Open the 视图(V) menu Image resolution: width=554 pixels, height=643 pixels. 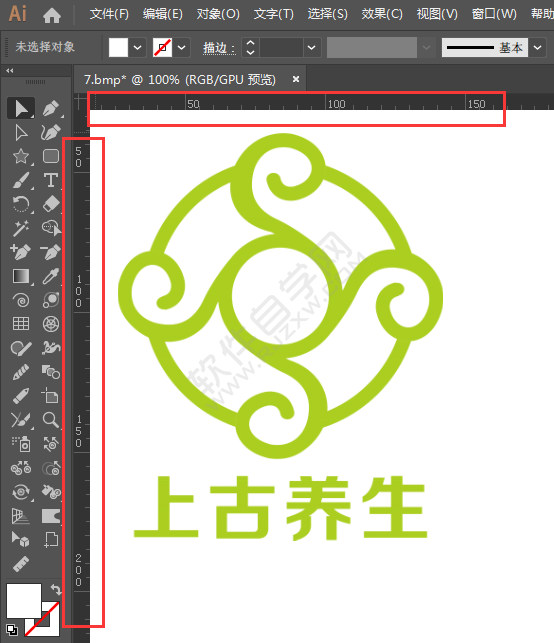[x=437, y=14]
